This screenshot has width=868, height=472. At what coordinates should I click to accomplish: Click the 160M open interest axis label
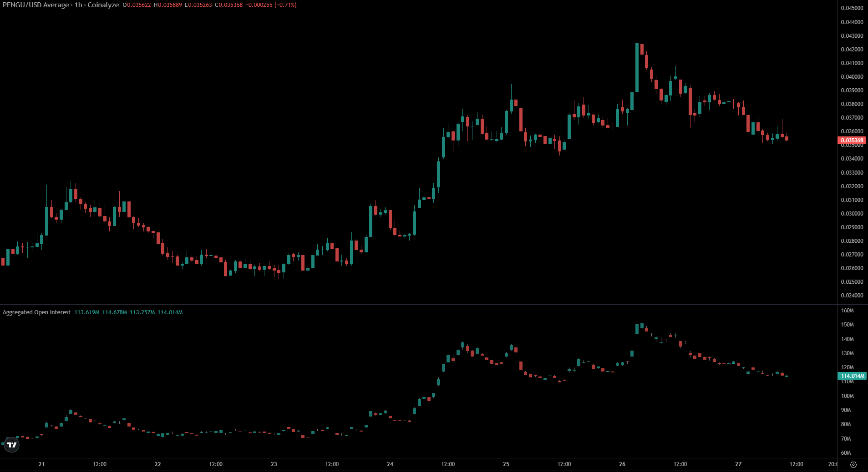(848, 311)
